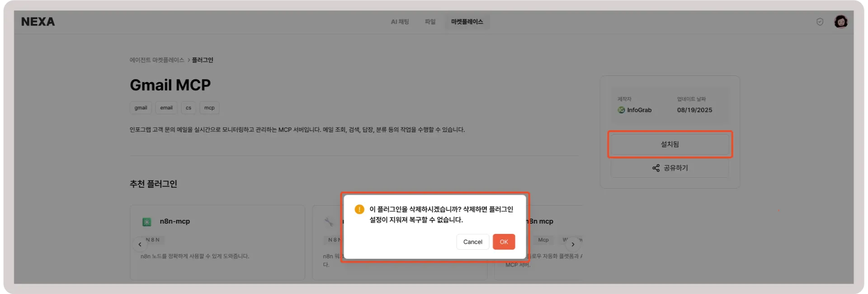Click Cancel in the delete dialog
This screenshot has height=294, width=868.
pos(472,242)
